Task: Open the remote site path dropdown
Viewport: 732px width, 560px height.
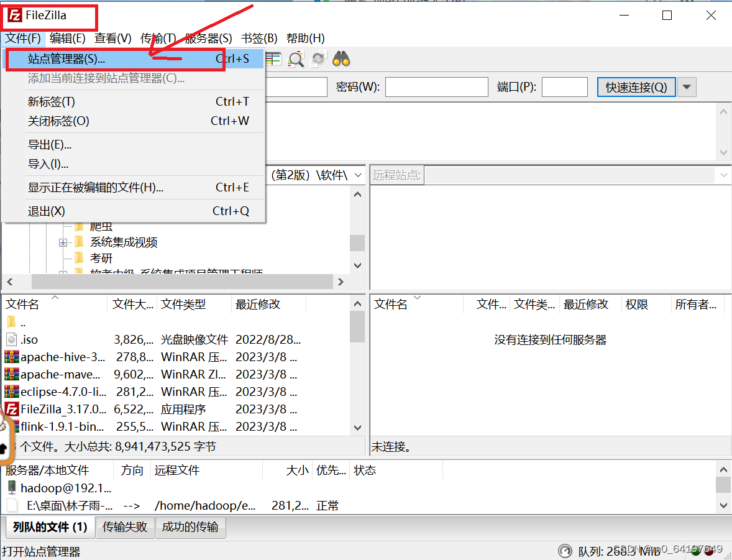Action: [723, 175]
